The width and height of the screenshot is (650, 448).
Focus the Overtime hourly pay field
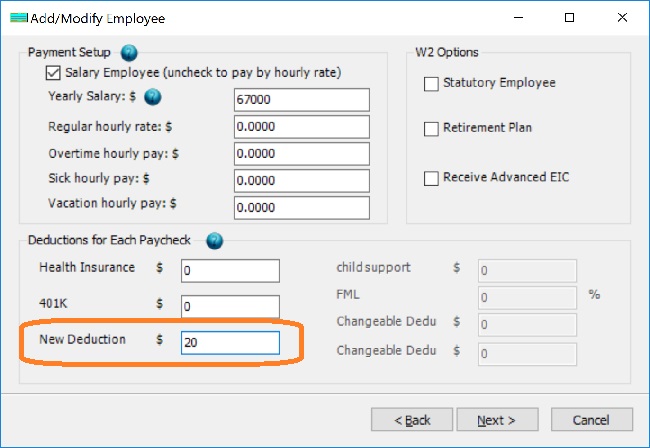pyautogui.click(x=301, y=154)
